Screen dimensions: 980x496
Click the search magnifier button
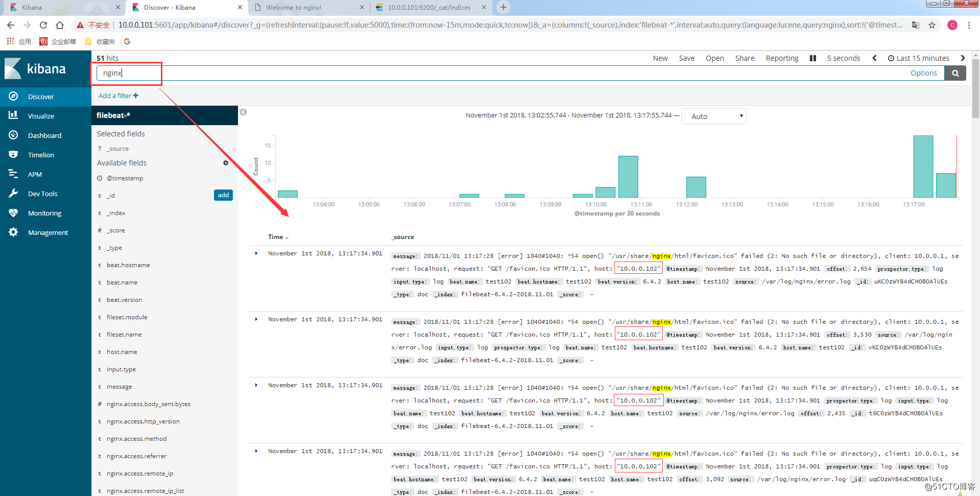click(x=955, y=73)
